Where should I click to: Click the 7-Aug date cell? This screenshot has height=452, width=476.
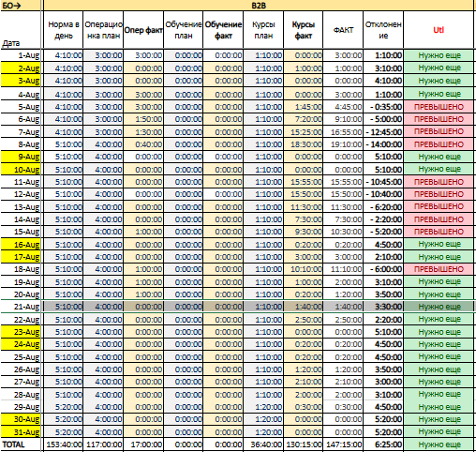coord(21,132)
